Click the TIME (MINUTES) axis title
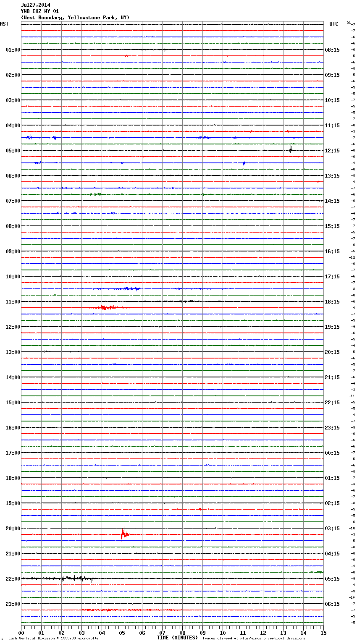Viewport: 357px width, 644px height. coord(177,638)
